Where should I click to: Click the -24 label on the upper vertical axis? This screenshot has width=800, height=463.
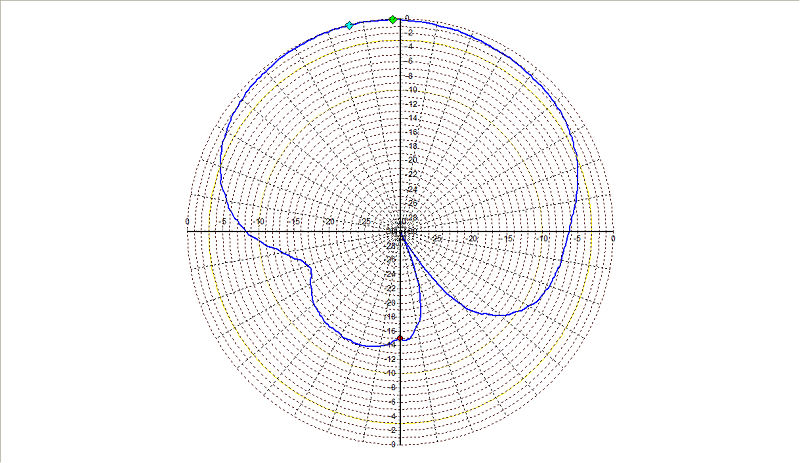coord(412,189)
